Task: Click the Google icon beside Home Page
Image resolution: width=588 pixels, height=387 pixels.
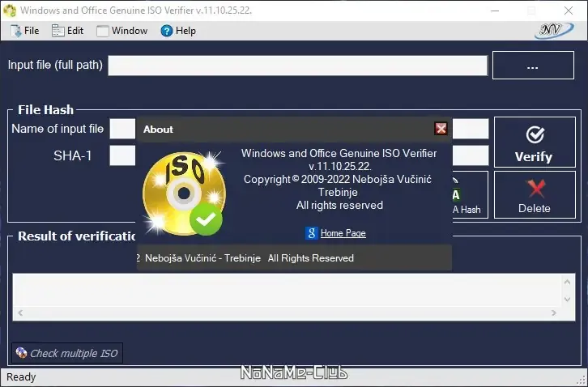Action: tap(311, 233)
